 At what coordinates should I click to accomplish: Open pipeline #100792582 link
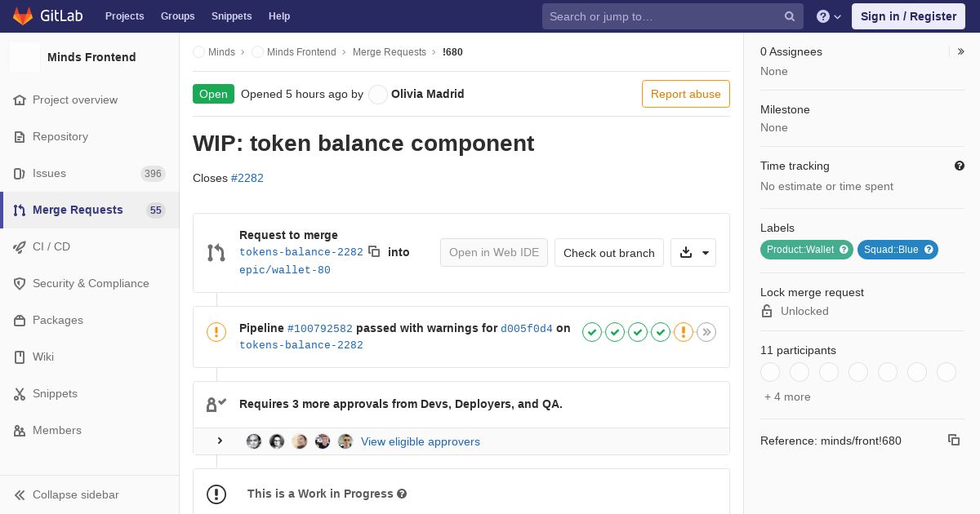(320, 329)
